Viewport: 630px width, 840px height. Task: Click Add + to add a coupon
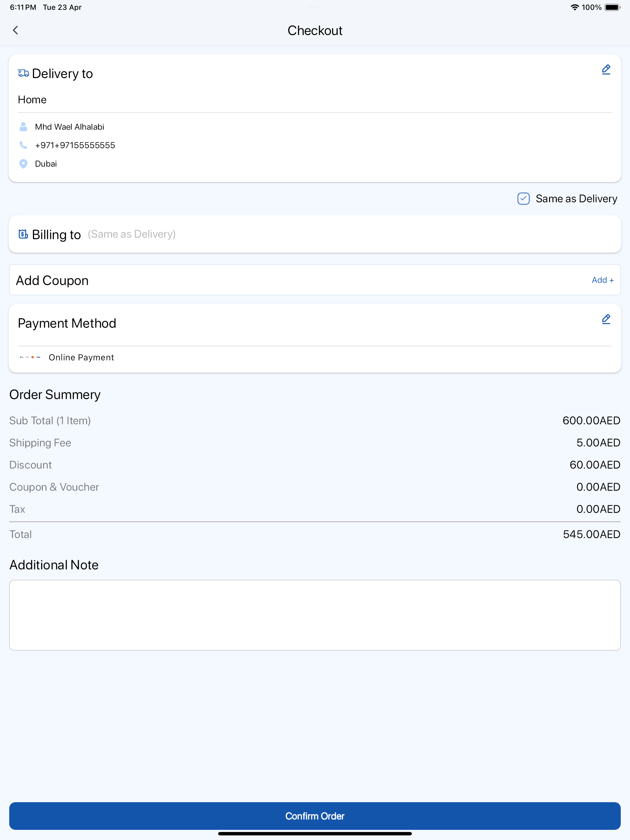[x=603, y=280]
